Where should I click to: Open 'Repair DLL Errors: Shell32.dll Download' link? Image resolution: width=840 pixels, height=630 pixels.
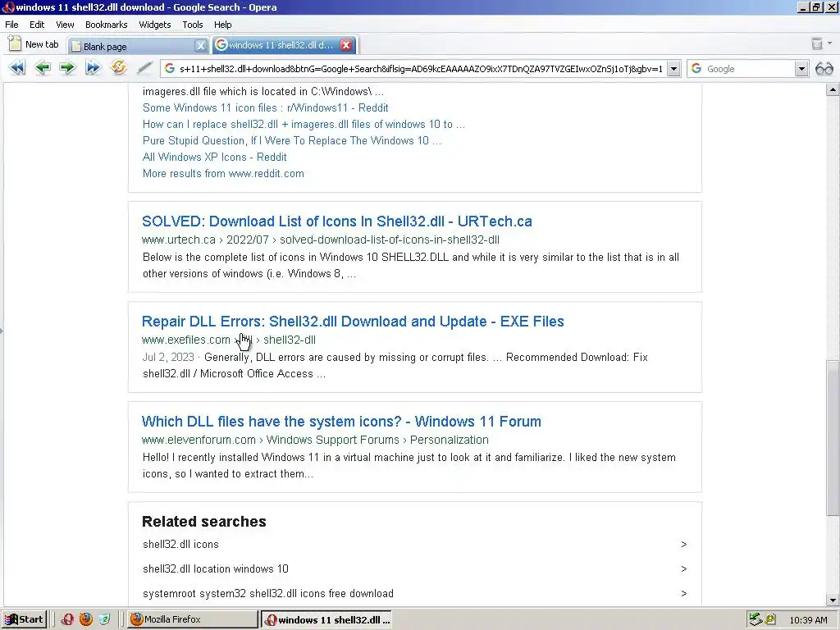(x=353, y=322)
